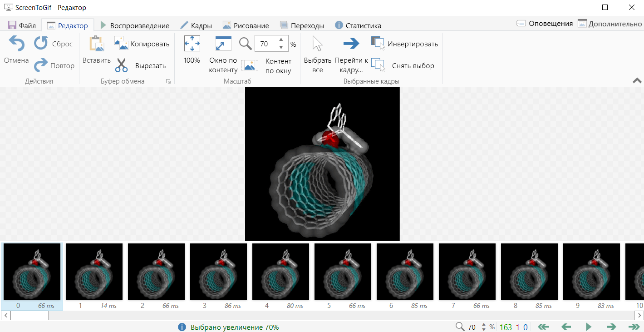Image resolution: width=644 pixels, height=332 pixels.
Task: Increase ribbon zoom value with up arrow
Action: 281,40
